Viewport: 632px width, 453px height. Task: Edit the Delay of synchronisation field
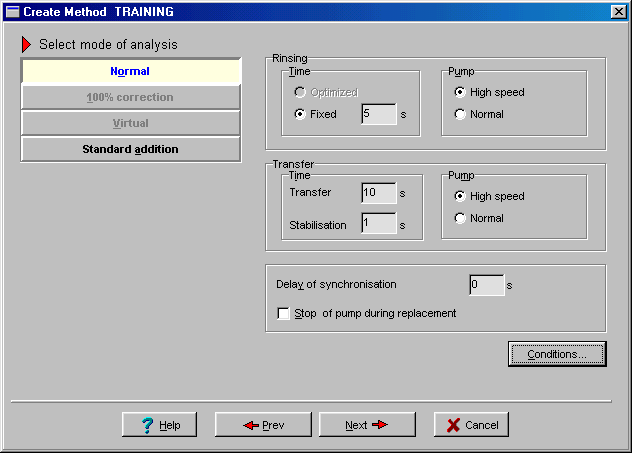pos(487,285)
